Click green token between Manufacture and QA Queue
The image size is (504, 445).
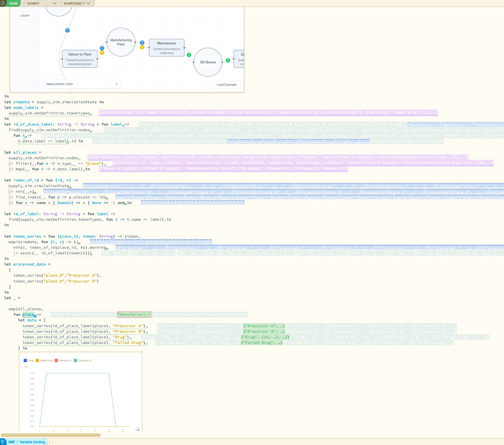(189, 55)
